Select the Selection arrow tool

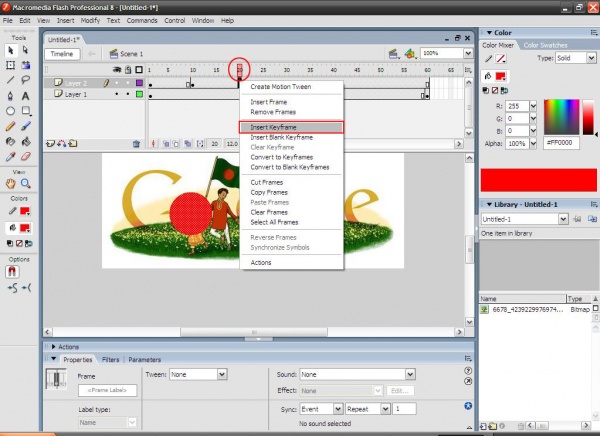click(x=11, y=50)
